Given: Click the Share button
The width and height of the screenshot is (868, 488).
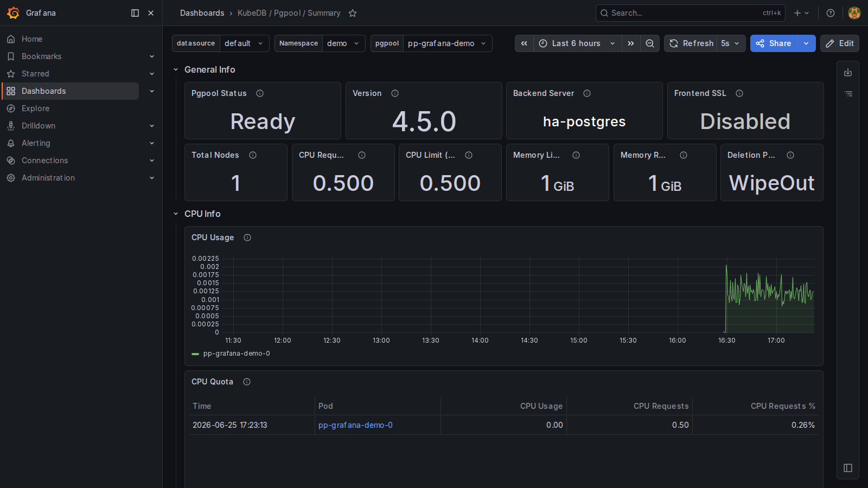Looking at the screenshot, I should (774, 43).
